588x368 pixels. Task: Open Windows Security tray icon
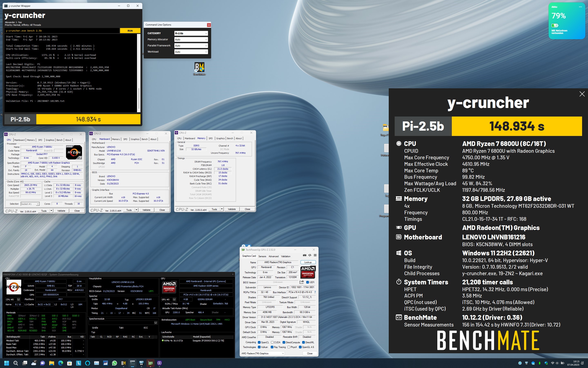point(546,363)
